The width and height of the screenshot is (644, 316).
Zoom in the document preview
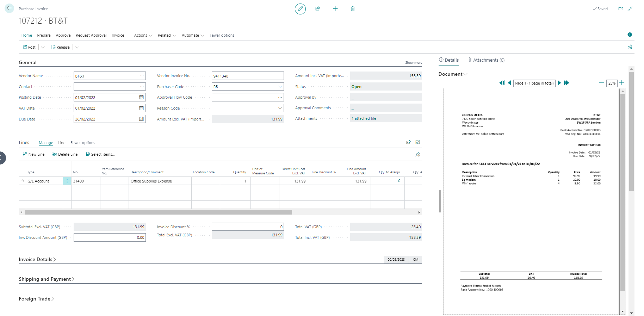[622, 83]
